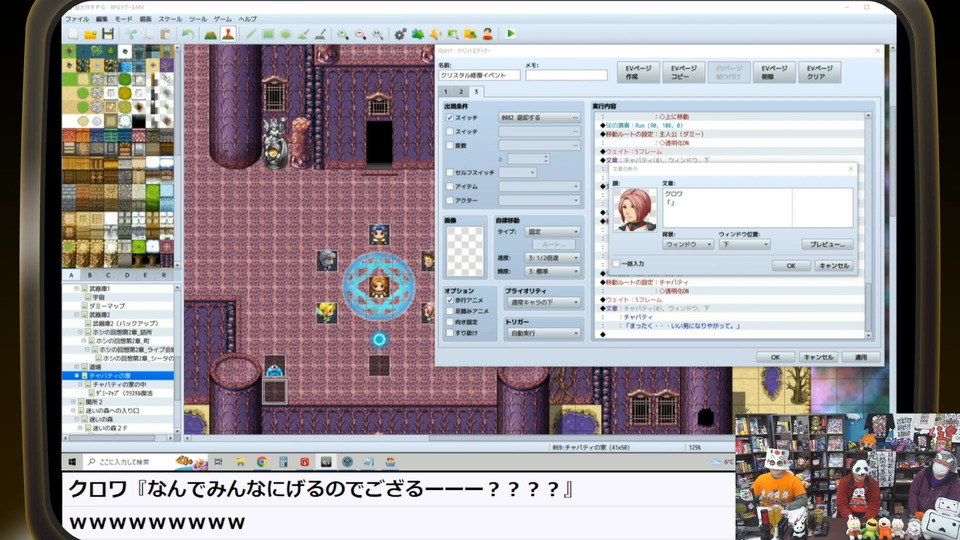Open Chrome from the Windows taskbar
The height and width of the screenshot is (540, 960).
(x=261, y=462)
